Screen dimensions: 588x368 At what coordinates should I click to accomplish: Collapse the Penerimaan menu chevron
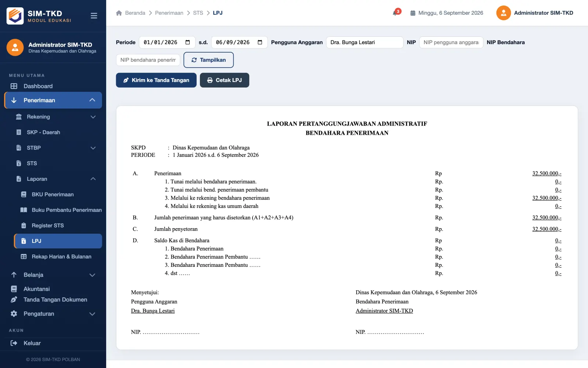(92, 100)
